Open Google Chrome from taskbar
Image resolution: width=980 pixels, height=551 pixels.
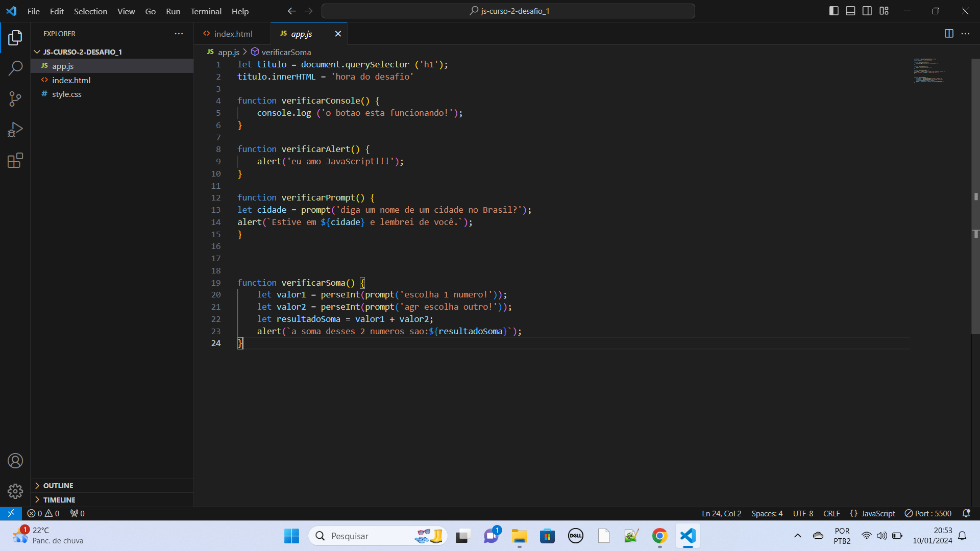(659, 536)
